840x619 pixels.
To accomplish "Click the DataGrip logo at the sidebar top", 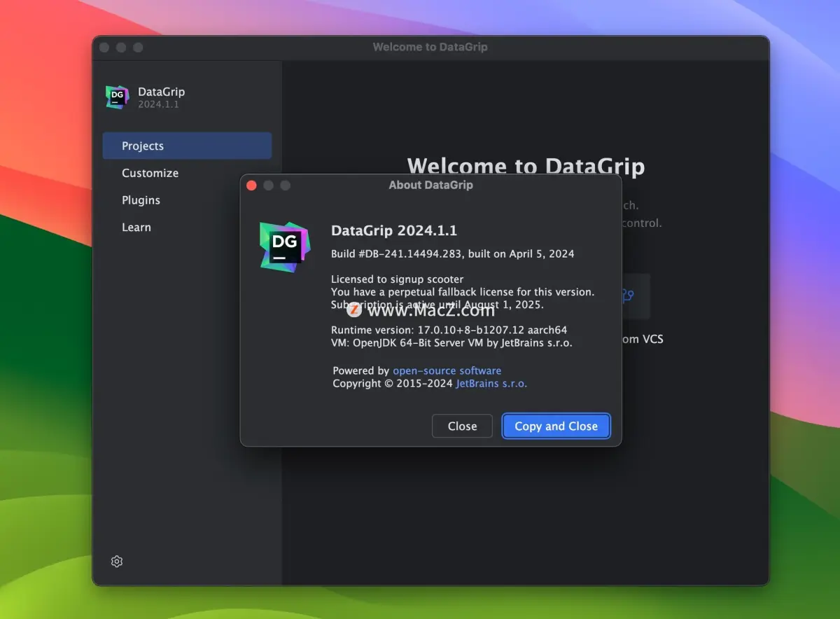I will click(x=116, y=97).
